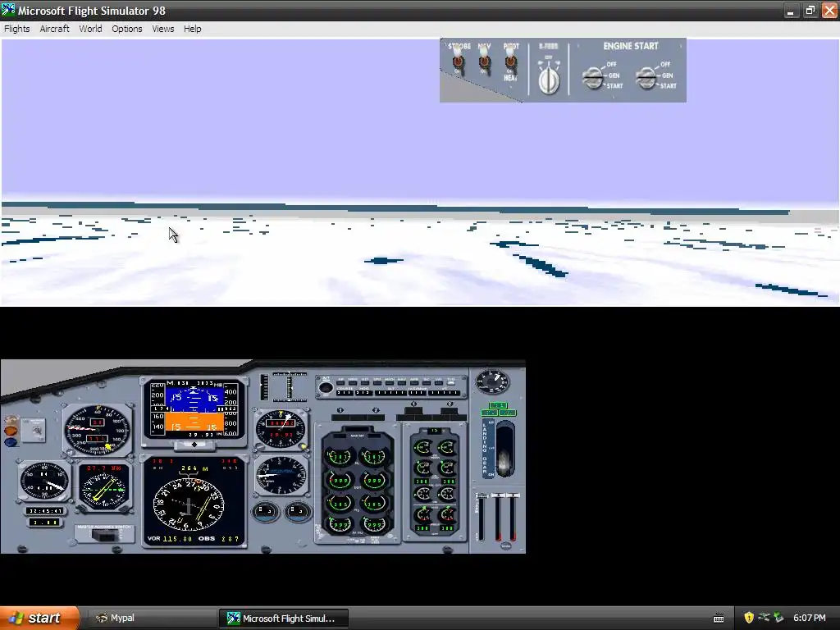Click the digital clock readout
This screenshot has width=840, height=630.
[46, 510]
